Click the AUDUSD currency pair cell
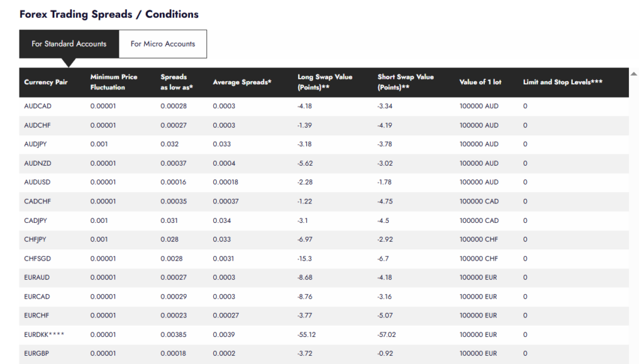Viewport: 644px width, 364px height. (x=38, y=182)
